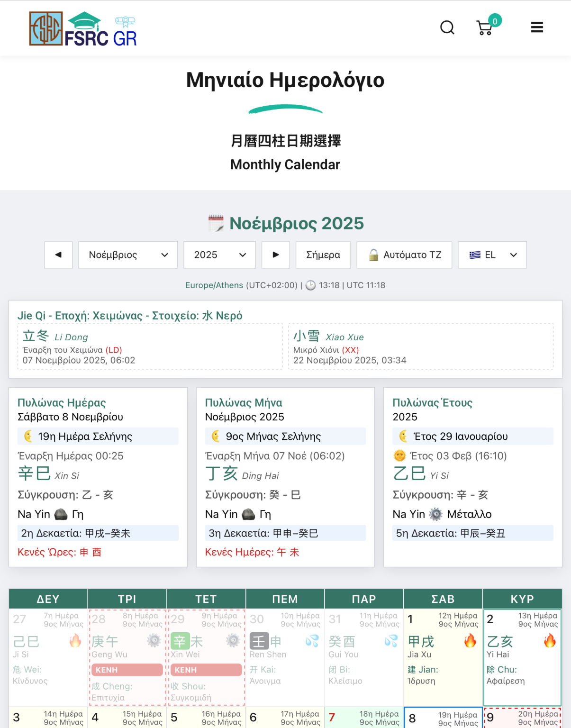Open the hamburger menu icon
The image size is (571, 728).
coord(537,27)
